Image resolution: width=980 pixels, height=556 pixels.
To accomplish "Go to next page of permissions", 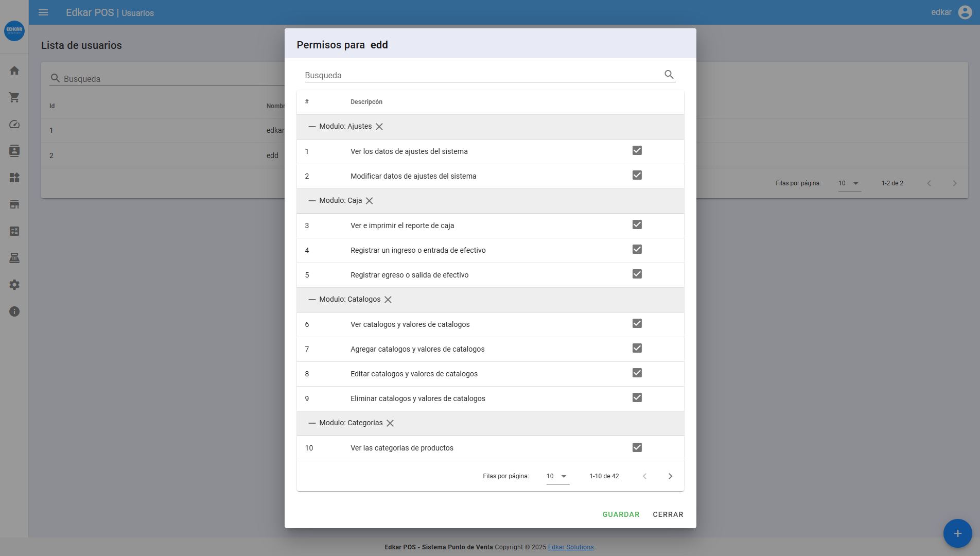I will pos(670,476).
